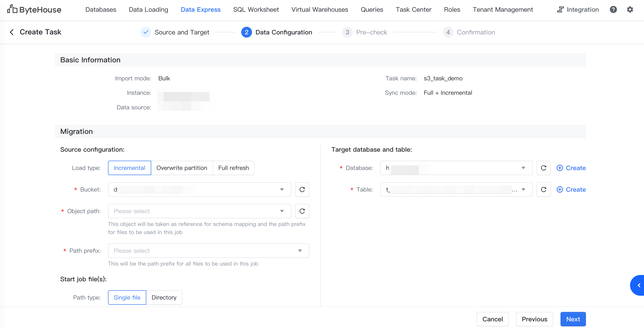Open the Virtual Warehouses menu
This screenshot has height=329, width=644.
[320, 9]
